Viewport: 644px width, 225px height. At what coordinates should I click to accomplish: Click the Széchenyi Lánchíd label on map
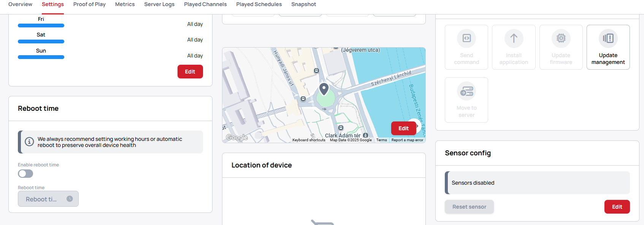[x=391, y=78]
